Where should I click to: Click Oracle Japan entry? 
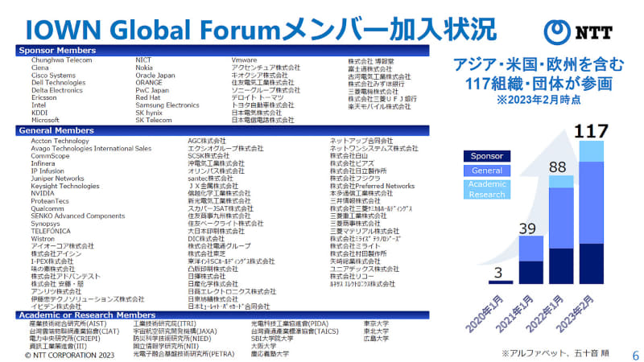155,76
